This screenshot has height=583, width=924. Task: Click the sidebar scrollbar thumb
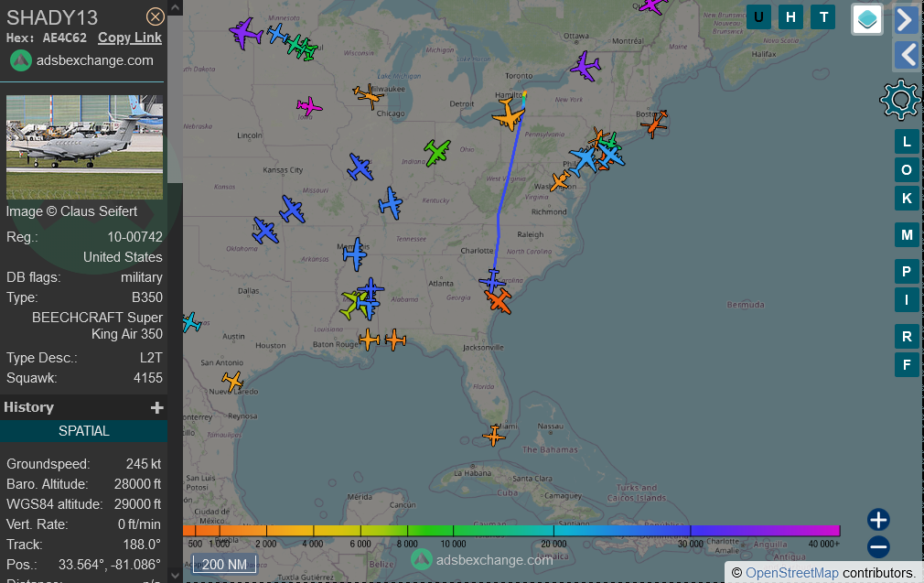175,99
